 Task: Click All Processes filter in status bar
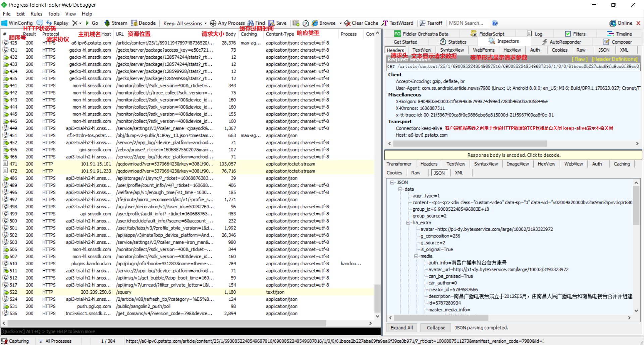pyautogui.click(x=55, y=341)
